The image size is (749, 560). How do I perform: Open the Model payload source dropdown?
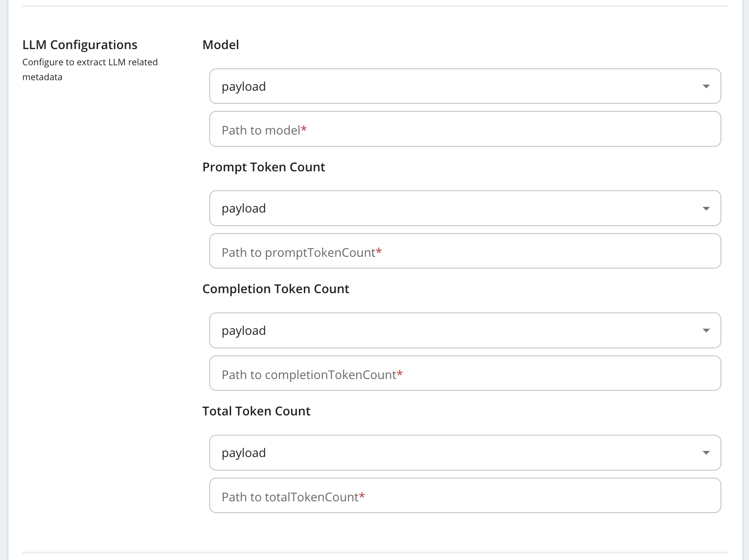[465, 86]
